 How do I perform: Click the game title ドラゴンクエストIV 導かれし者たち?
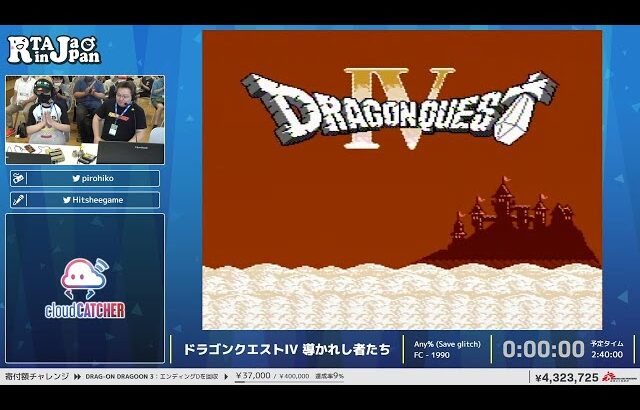coord(287,349)
